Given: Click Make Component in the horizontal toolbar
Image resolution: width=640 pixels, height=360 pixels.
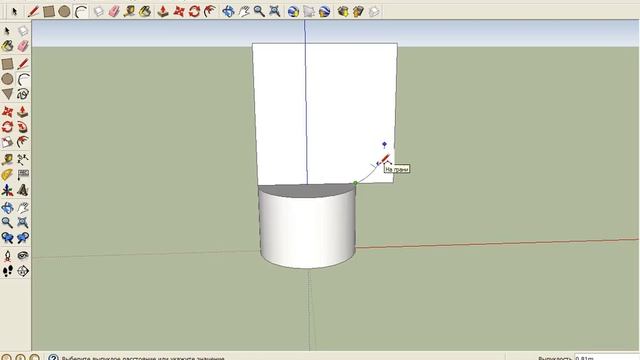Looking at the screenshot, I should coord(98,11).
